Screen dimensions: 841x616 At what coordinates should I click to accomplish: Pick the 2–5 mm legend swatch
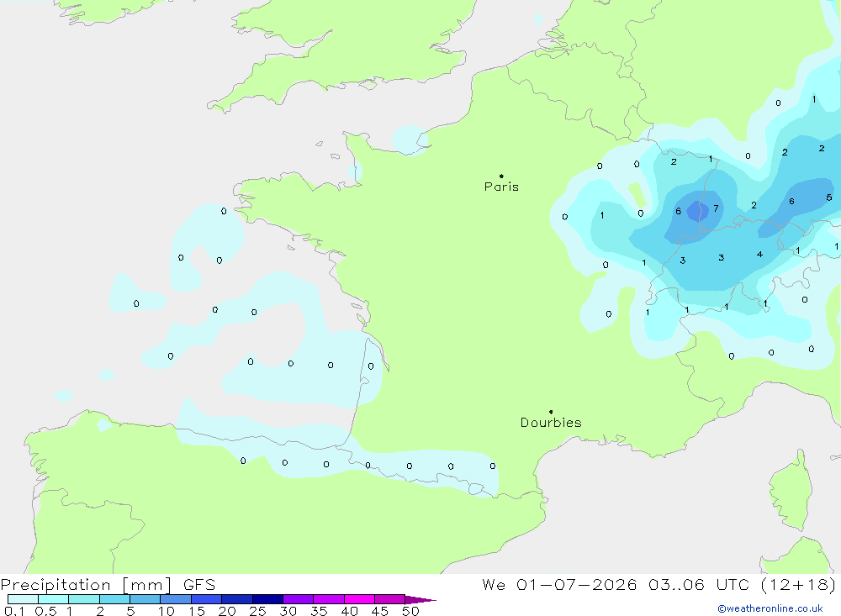(114, 599)
